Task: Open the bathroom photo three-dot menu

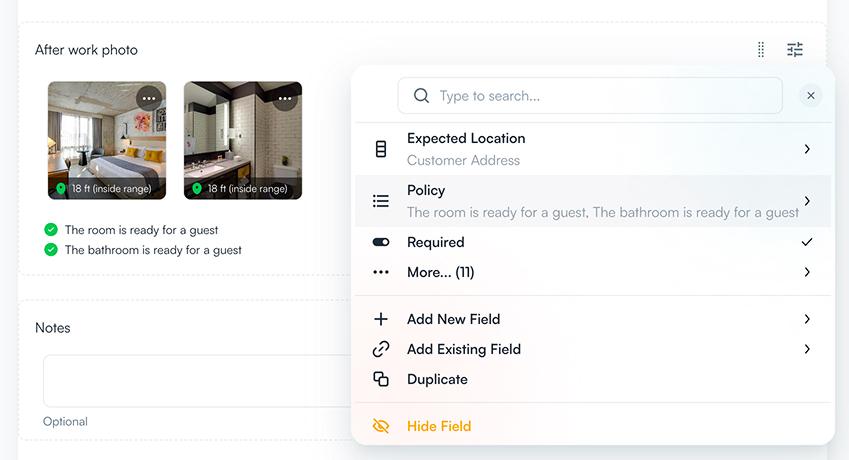Action: point(285,98)
